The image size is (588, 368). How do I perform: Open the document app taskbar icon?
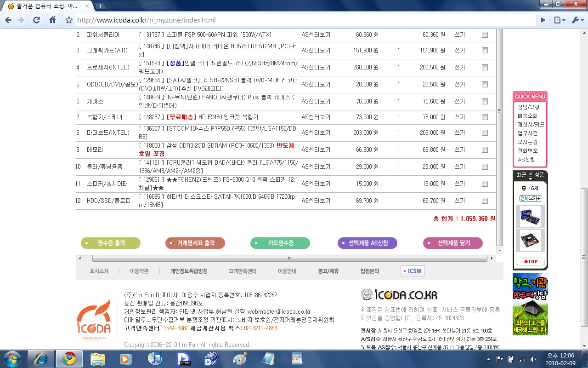297,358
